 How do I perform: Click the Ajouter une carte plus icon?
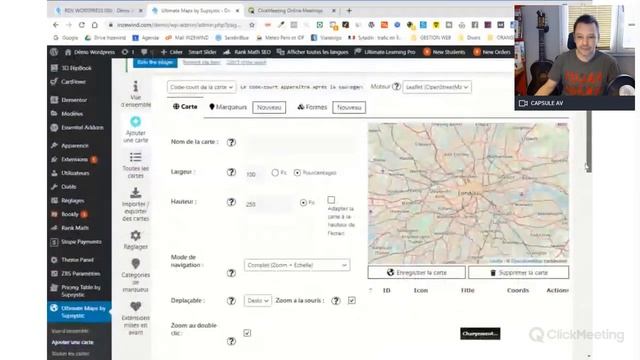[x=136, y=122]
